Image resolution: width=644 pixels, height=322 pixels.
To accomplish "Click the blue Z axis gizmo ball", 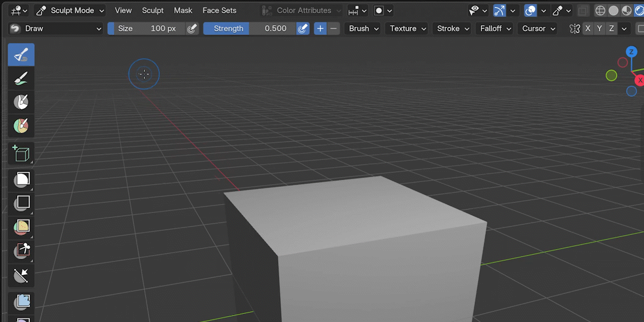I will tap(632, 52).
